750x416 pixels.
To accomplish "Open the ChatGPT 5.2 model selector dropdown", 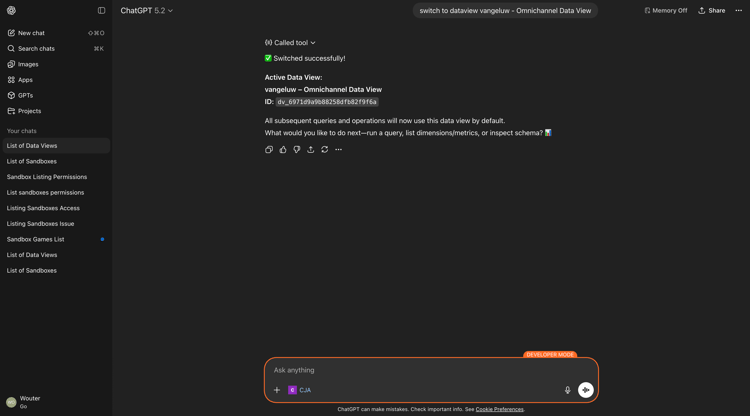I will click(146, 11).
